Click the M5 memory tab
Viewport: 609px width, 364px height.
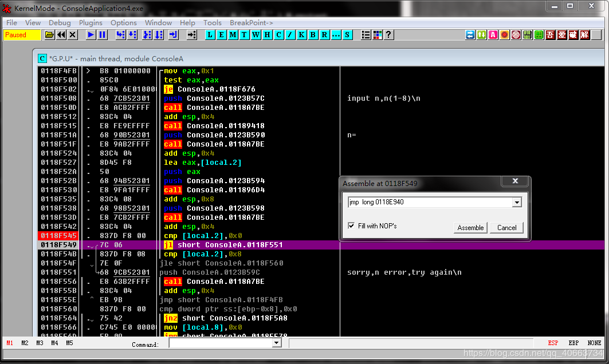[x=69, y=343]
